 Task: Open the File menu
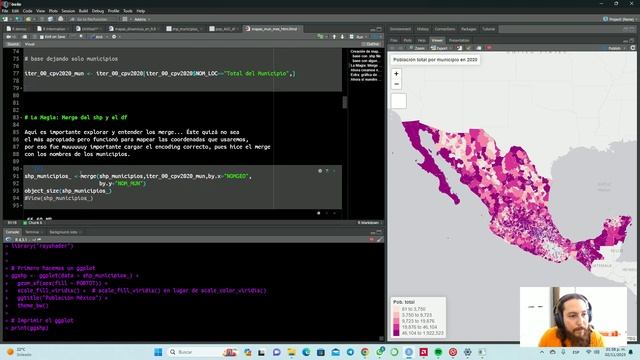point(5,11)
